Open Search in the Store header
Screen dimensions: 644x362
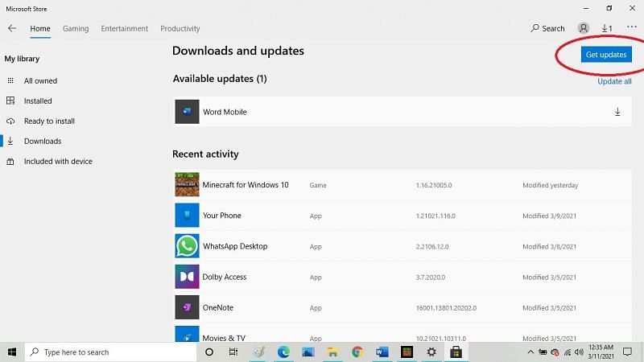[547, 28]
